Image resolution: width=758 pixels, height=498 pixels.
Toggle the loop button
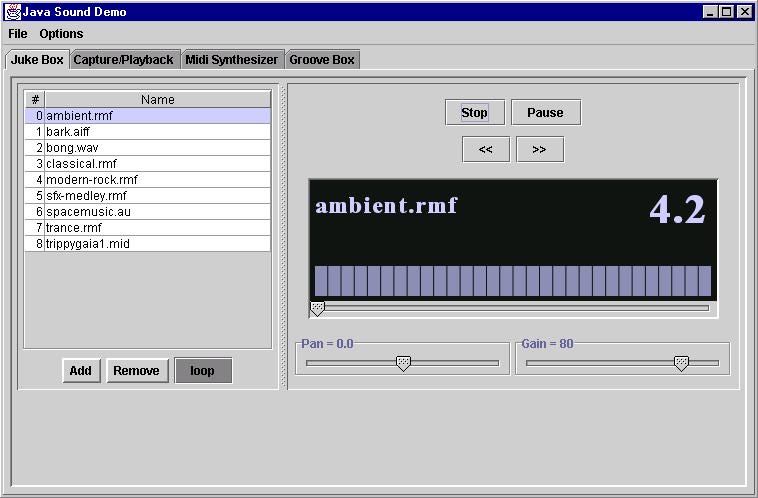pos(202,371)
